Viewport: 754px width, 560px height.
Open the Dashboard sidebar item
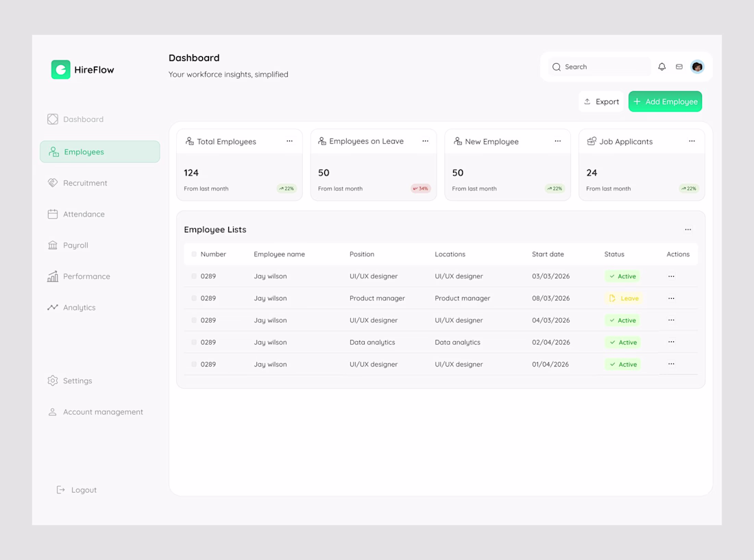pos(75,119)
